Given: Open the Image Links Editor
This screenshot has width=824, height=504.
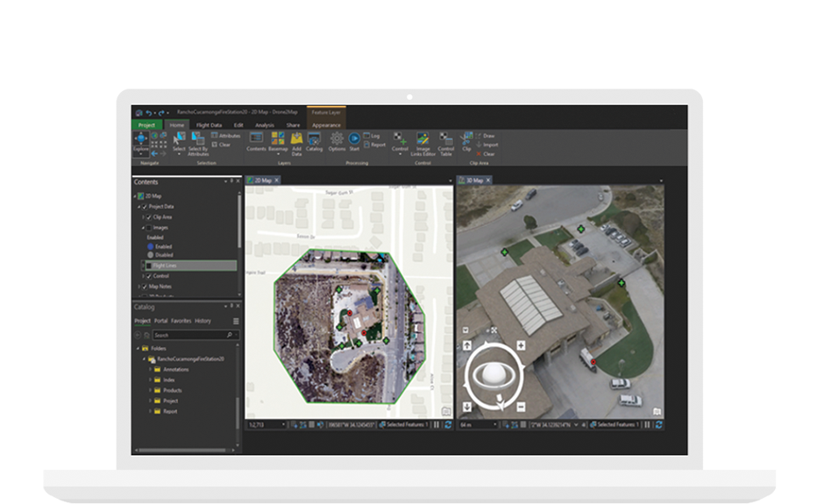Looking at the screenshot, I should [424, 140].
